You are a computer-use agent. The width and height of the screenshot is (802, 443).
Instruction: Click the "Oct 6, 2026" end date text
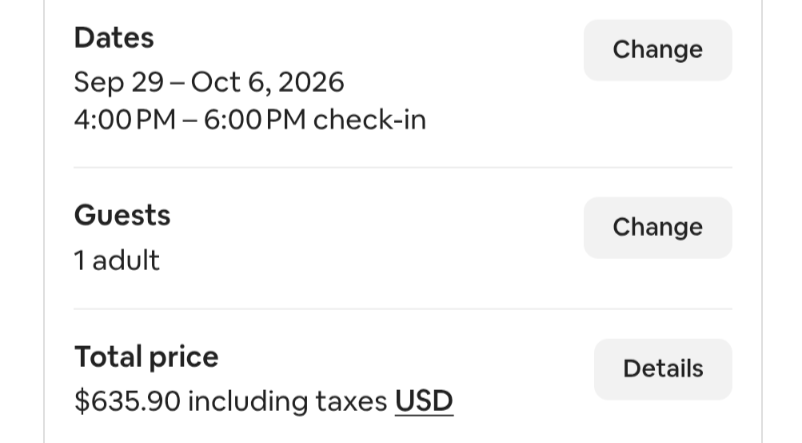tap(268, 82)
